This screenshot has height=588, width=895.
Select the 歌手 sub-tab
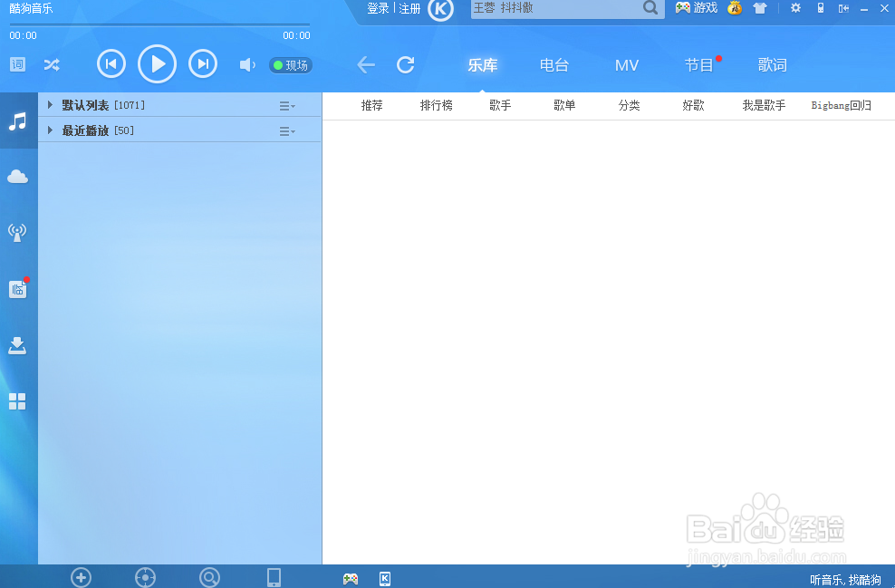pos(500,106)
